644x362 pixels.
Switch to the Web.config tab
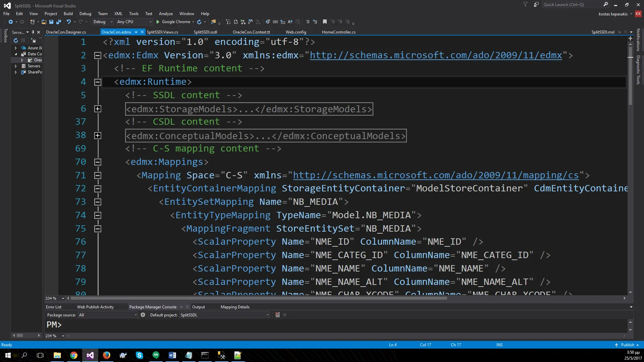pyautogui.click(x=296, y=32)
